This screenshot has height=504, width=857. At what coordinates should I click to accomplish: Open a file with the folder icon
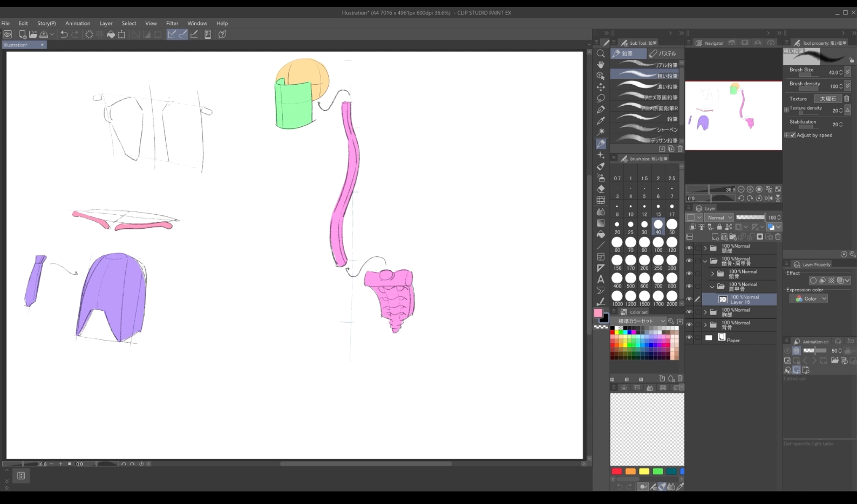pyautogui.click(x=33, y=35)
